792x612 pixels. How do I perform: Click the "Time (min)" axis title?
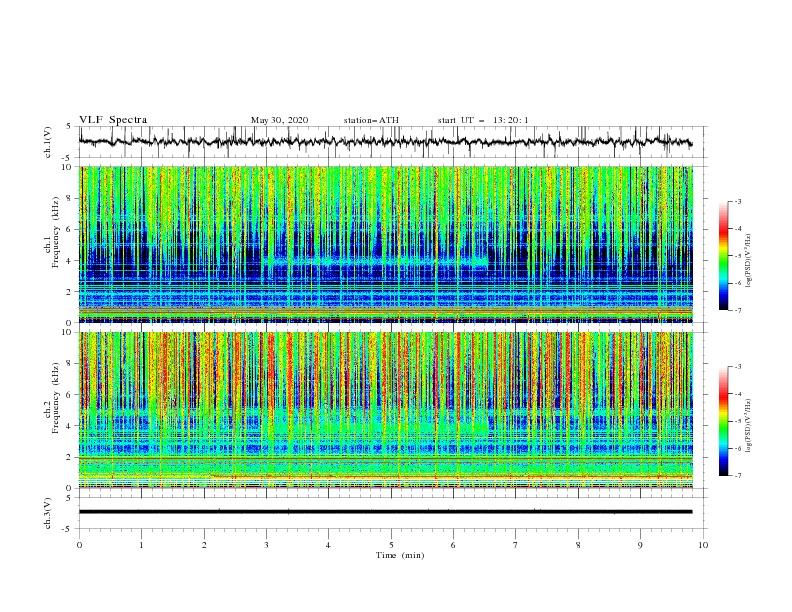400,555
